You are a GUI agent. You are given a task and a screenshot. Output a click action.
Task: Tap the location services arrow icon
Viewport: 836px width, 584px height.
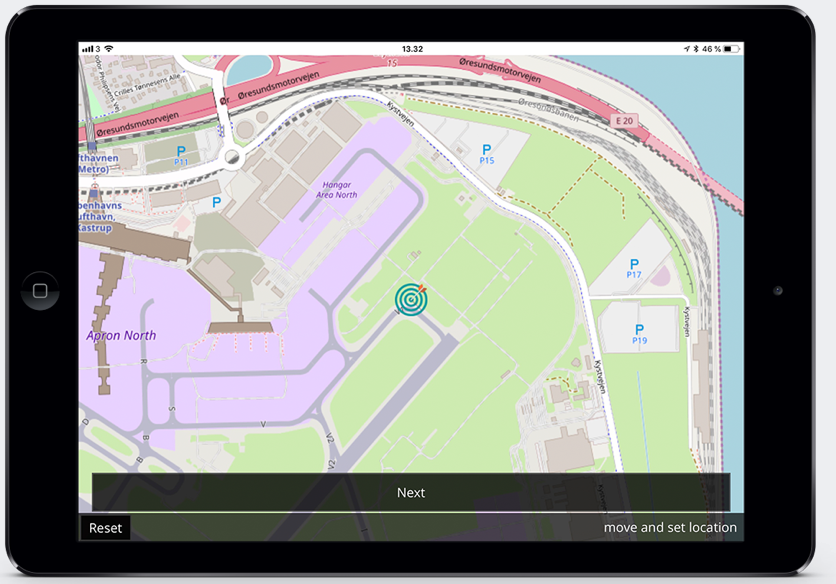tap(687, 49)
